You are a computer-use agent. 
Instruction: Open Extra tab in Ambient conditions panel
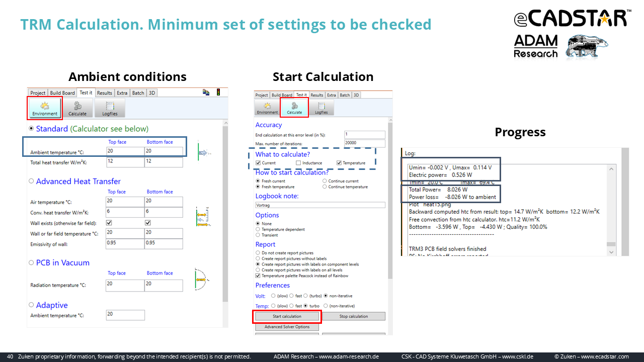coord(122,93)
